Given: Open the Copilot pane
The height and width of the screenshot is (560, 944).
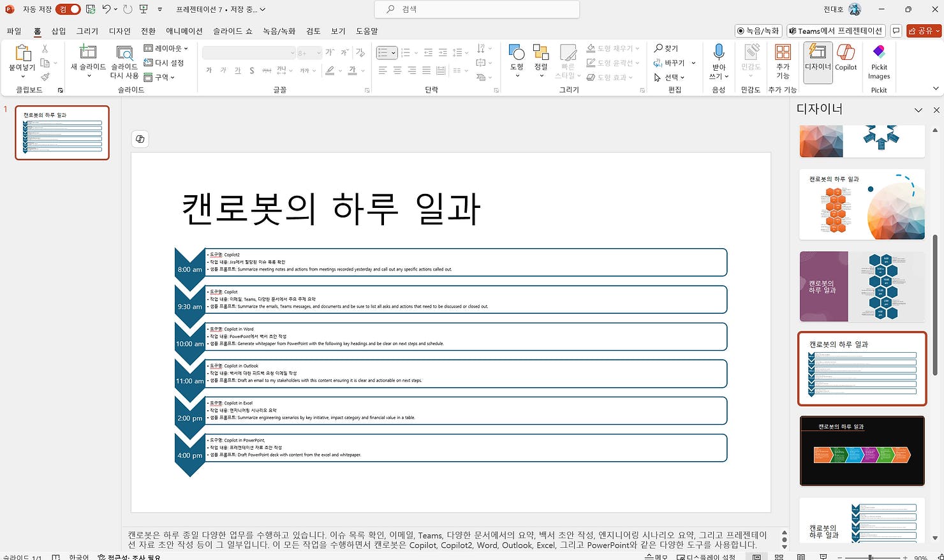Looking at the screenshot, I should [x=846, y=61].
